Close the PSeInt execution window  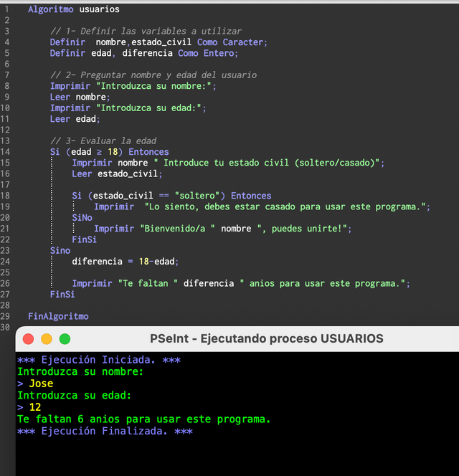[x=28, y=339]
